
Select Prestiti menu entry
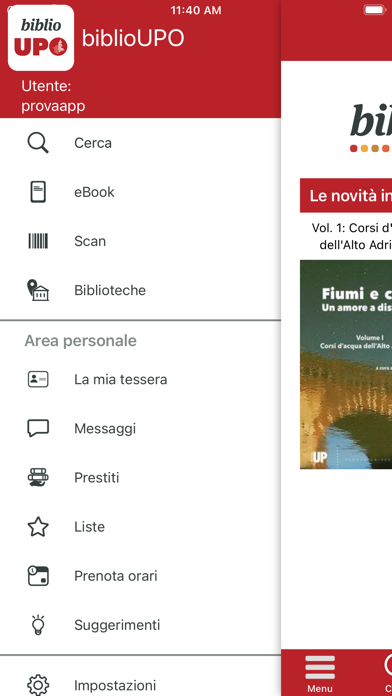[140, 478]
